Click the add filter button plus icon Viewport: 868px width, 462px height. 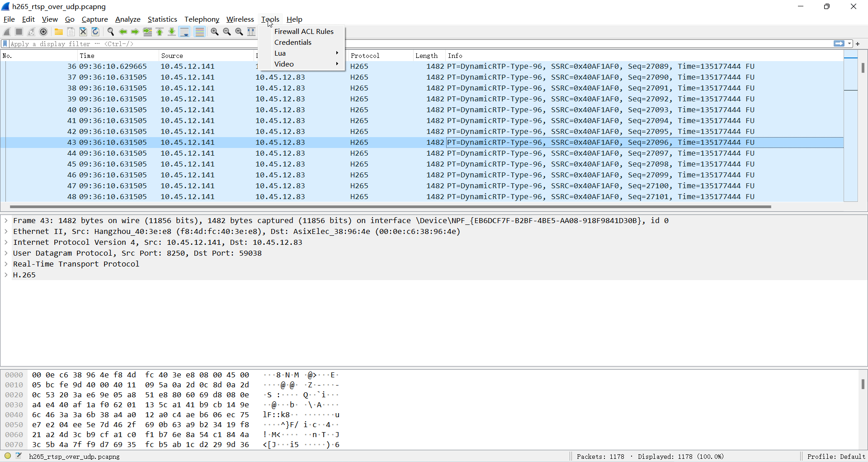coord(858,44)
